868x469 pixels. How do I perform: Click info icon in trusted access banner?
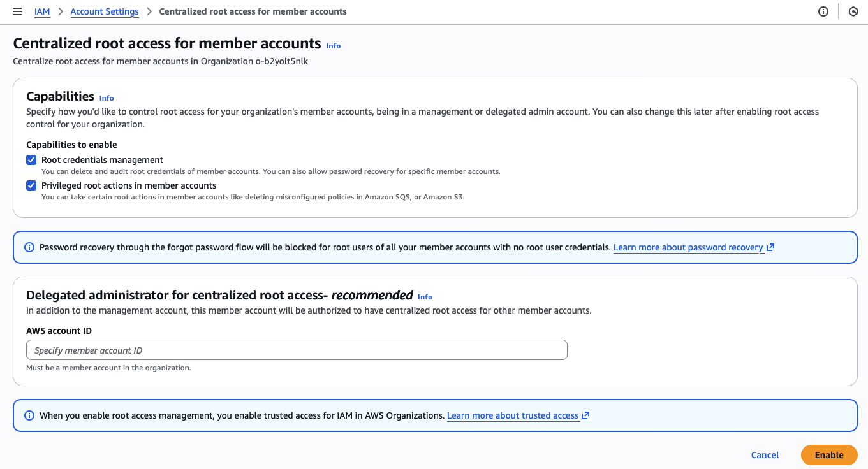click(29, 415)
